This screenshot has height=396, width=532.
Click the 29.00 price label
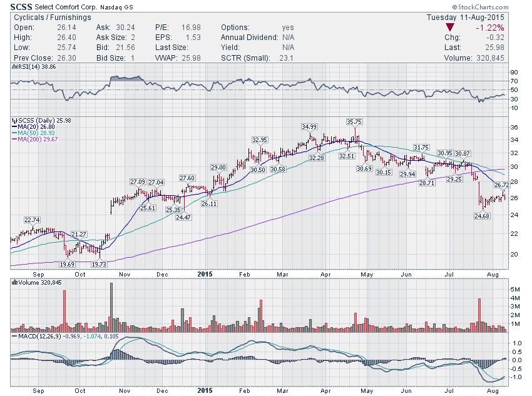[x=218, y=167]
